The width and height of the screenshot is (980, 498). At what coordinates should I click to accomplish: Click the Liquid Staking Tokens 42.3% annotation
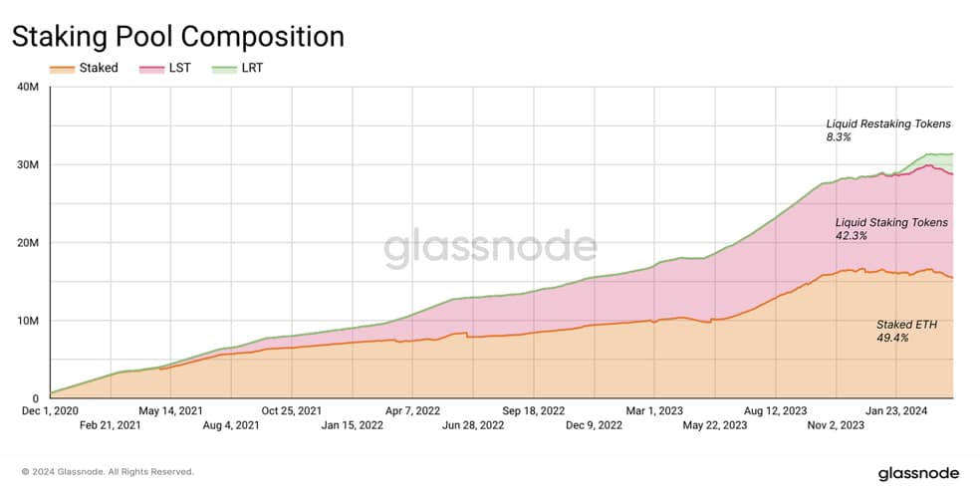pos(891,229)
